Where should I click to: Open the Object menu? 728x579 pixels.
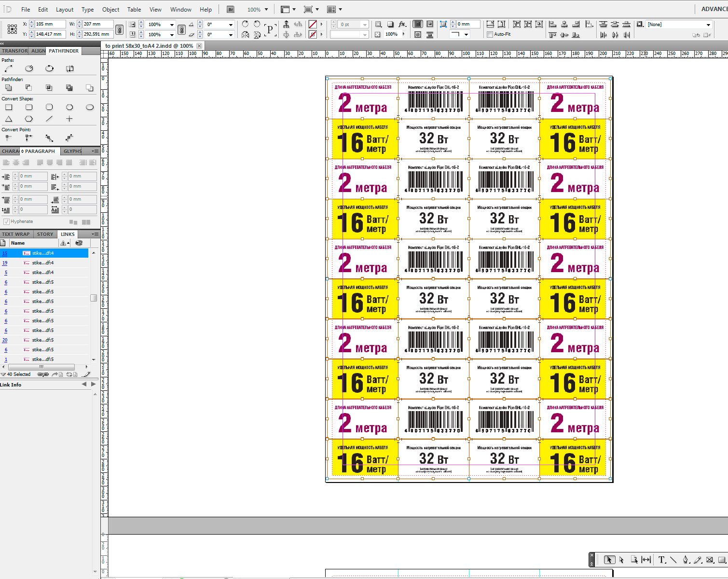tap(110, 9)
